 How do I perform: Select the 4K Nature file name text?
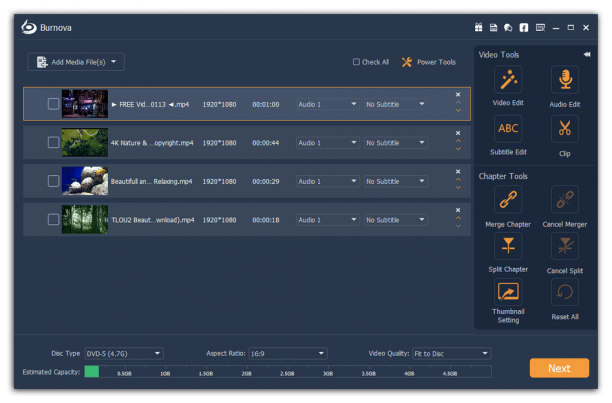coord(152,143)
